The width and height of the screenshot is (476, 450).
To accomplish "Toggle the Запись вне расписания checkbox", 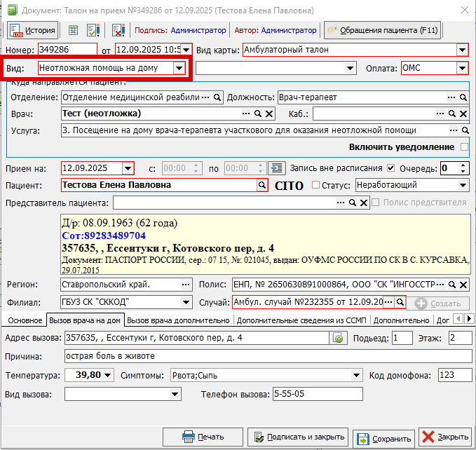I will click(x=391, y=168).
